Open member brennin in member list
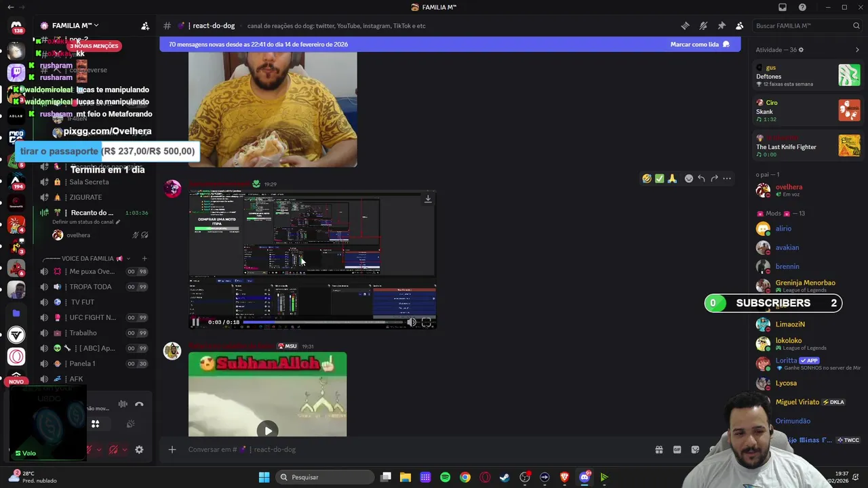Viewport: 868px width, 488px height. [808, 266]
